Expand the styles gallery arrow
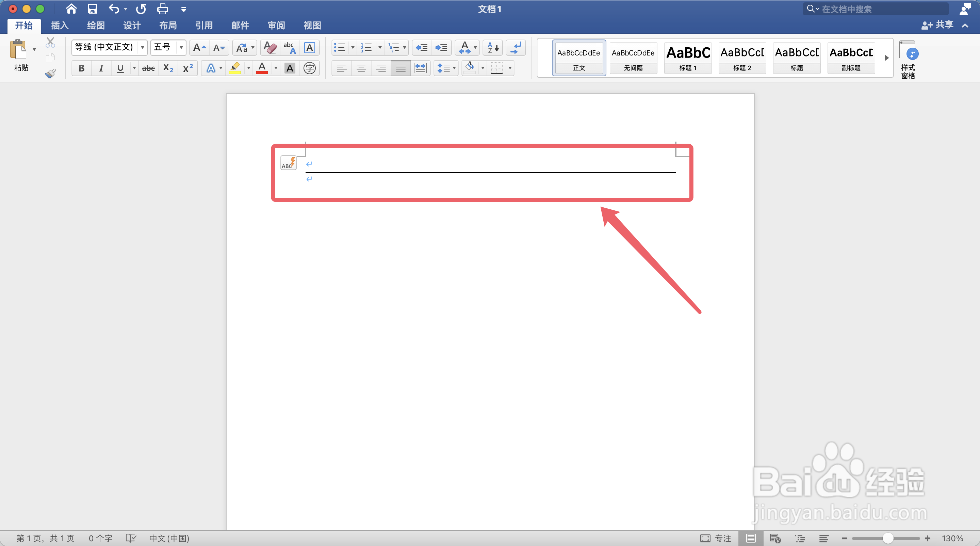The image size is (980, 546). (886, 58)
